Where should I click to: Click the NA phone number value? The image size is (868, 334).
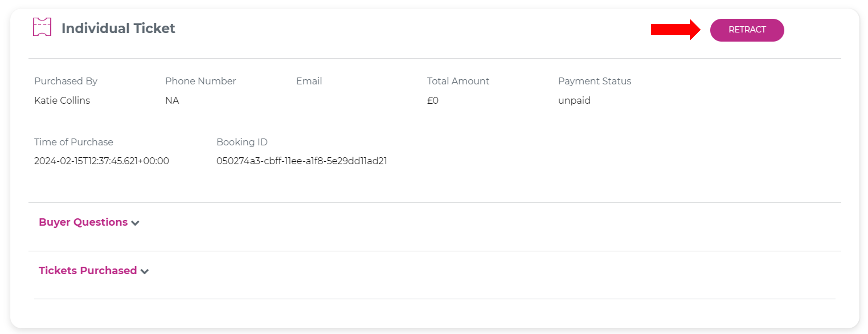(172, 100)
